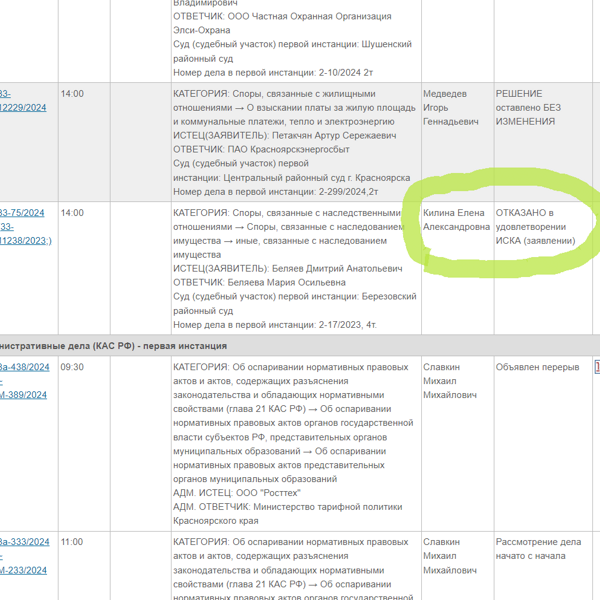Select judge name Медведев Игорь Геннадьевич
Viewport: 600px width, 600px height.
click(451, 108)
